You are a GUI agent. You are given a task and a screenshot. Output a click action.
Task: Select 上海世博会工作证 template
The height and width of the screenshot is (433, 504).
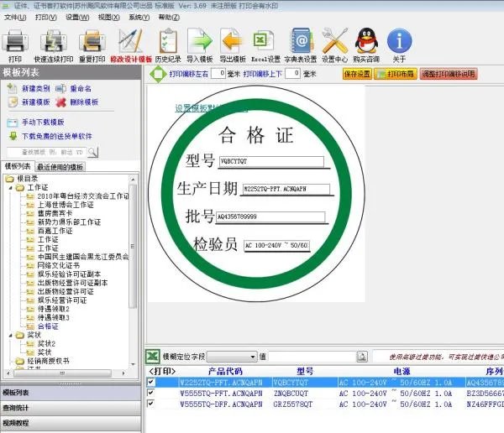pos(66,205)
